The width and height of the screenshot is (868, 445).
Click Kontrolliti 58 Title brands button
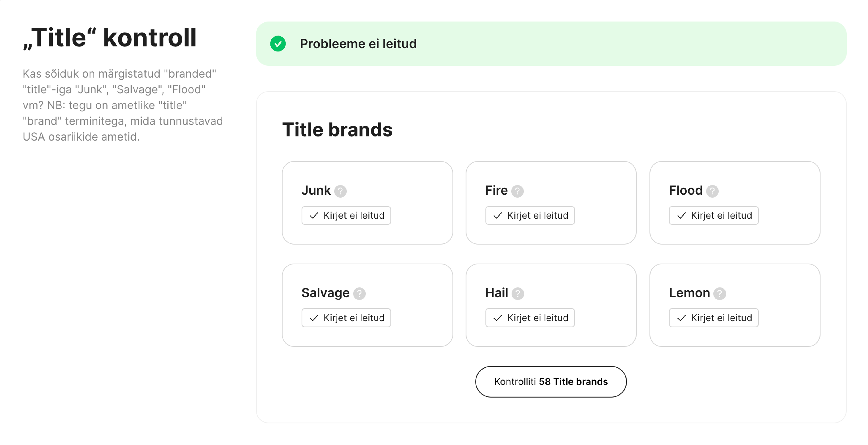551,382
